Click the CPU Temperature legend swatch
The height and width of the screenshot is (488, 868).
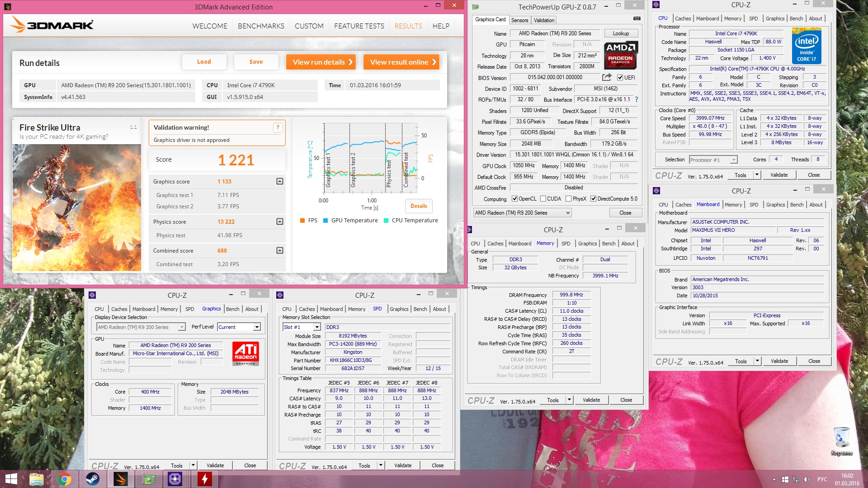pyautogui.click(x=386, y=221)
